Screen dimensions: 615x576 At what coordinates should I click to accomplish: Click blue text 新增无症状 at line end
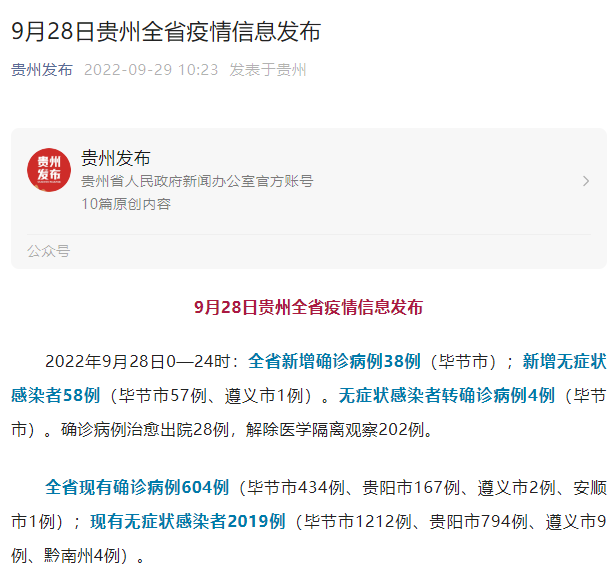[x=564, y=361]
